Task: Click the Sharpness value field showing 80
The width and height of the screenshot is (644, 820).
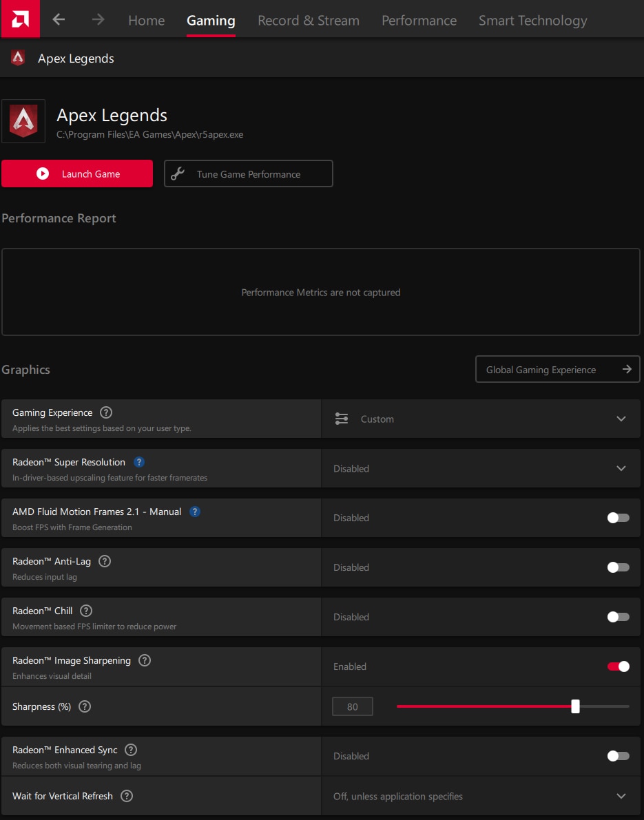Action: tap(353, 706)
